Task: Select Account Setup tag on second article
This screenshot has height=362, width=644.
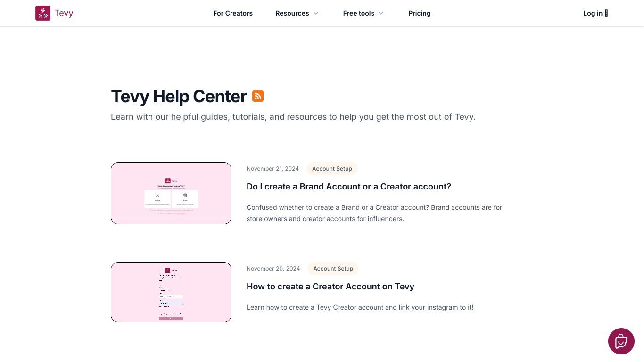Action: pos(333,269)
